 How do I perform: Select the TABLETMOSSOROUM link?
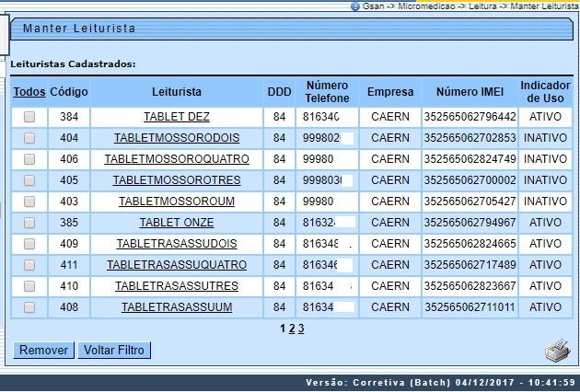tap(177, 202)
